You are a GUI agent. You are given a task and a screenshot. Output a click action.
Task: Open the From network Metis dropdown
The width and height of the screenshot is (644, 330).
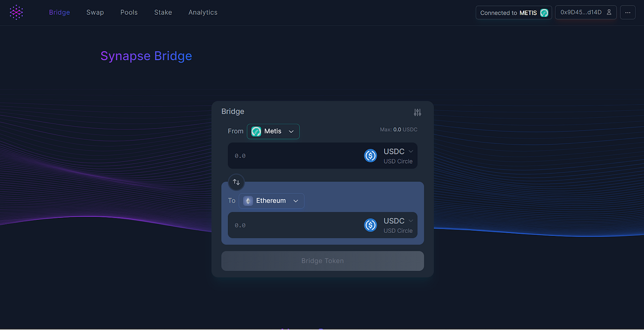[x=273, y=131]
